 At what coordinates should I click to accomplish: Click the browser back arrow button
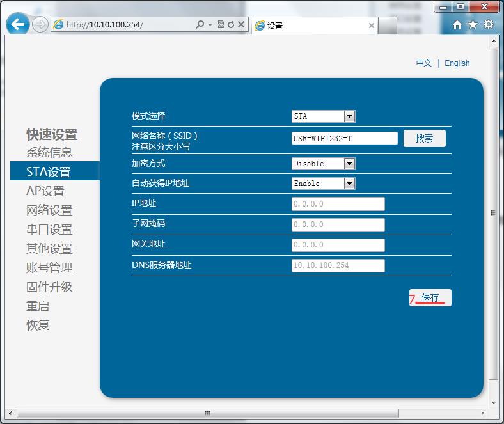(18, 25)
